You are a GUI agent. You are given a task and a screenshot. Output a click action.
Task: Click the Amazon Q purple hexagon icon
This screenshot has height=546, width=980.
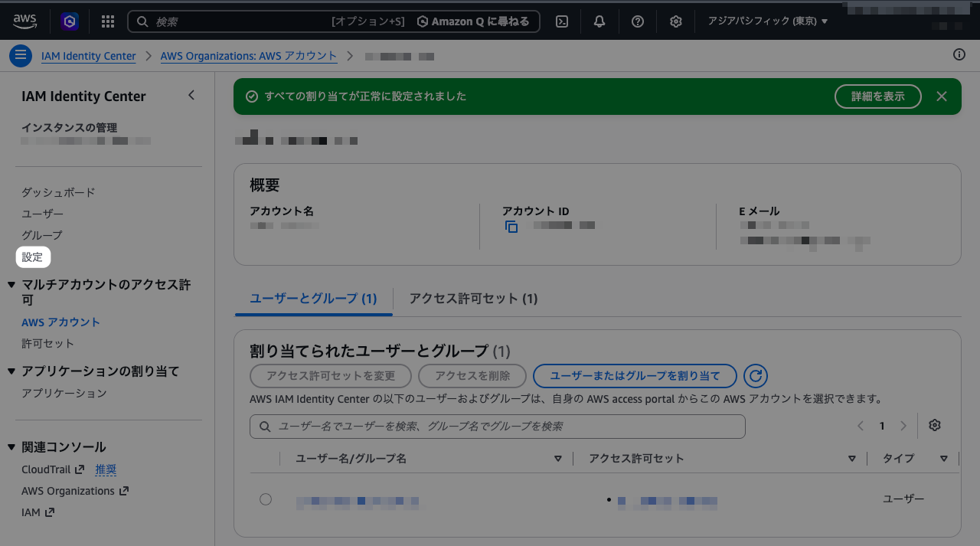tap(70, 21)
